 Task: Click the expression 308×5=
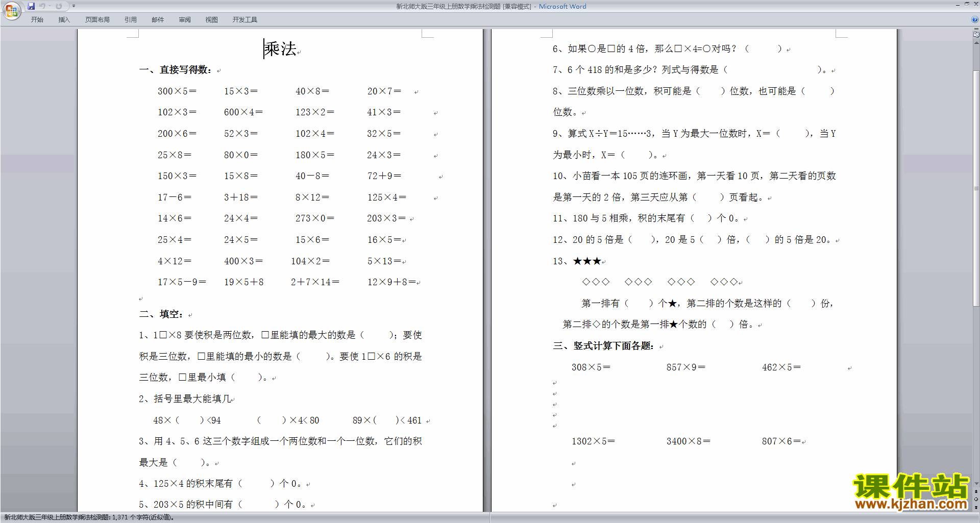click(591, 367)
